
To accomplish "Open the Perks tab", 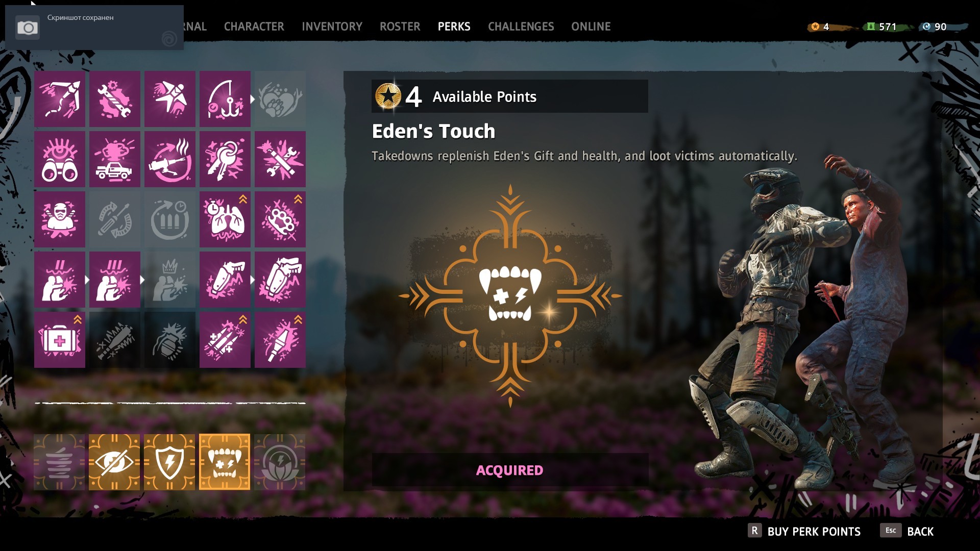I will (x=454, y=27).
